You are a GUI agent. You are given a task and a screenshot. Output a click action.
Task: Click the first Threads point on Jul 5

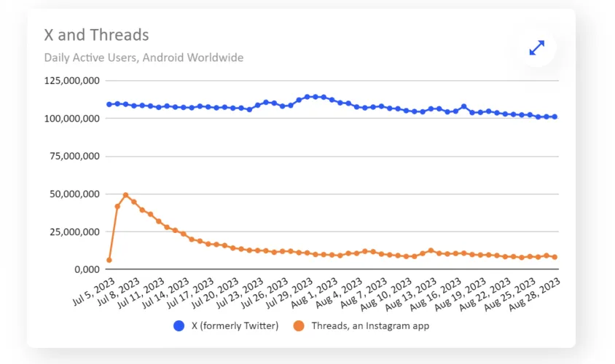pyautogui.click(x=109, y=260)
